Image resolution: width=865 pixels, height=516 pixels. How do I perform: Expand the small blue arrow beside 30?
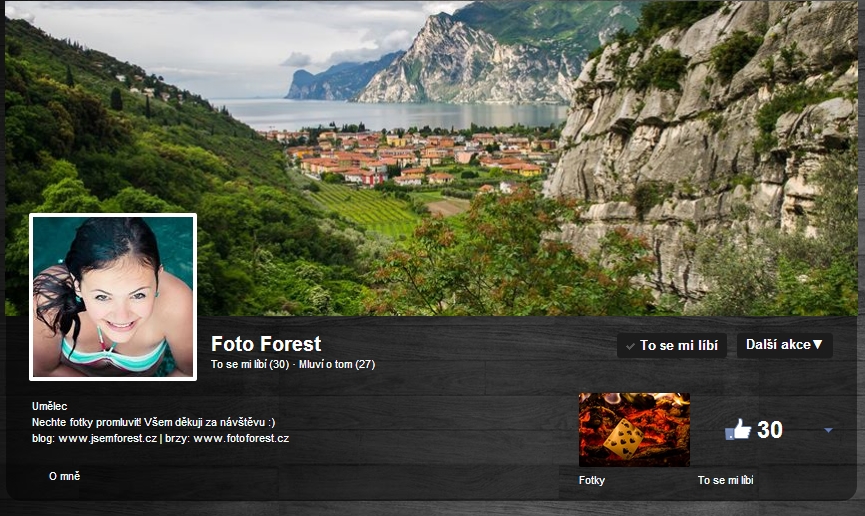(x=828, y=430)
